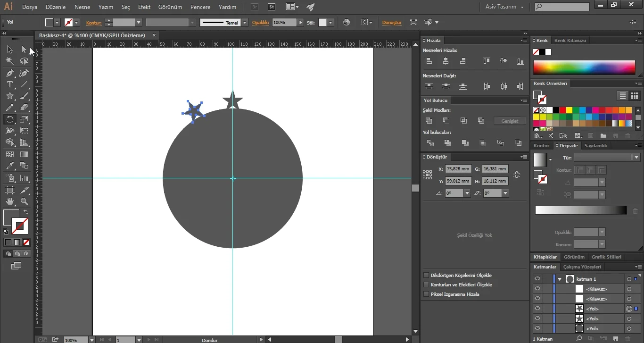
Task: Click Opaklık link in control bar
Action: point(260,23)
